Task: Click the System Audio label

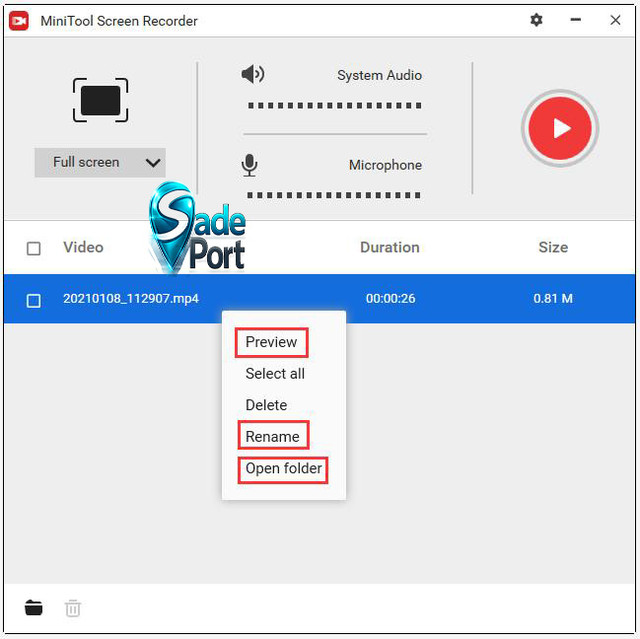Action: (380, 75)
